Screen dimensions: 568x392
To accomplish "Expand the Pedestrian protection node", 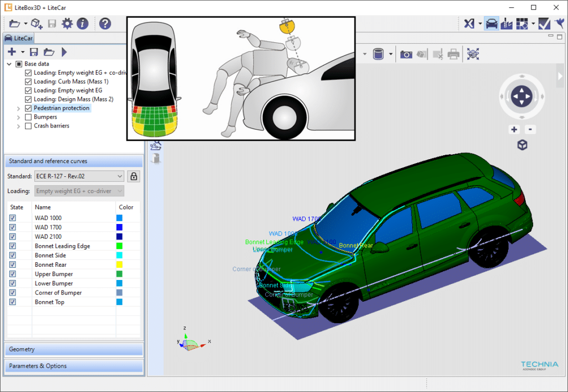I will [18, 108].
